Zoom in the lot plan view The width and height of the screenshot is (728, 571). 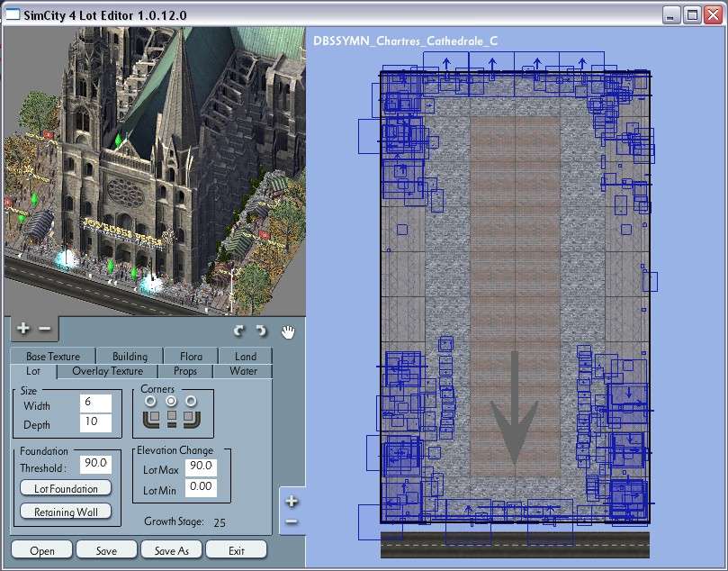click(292, 502)
